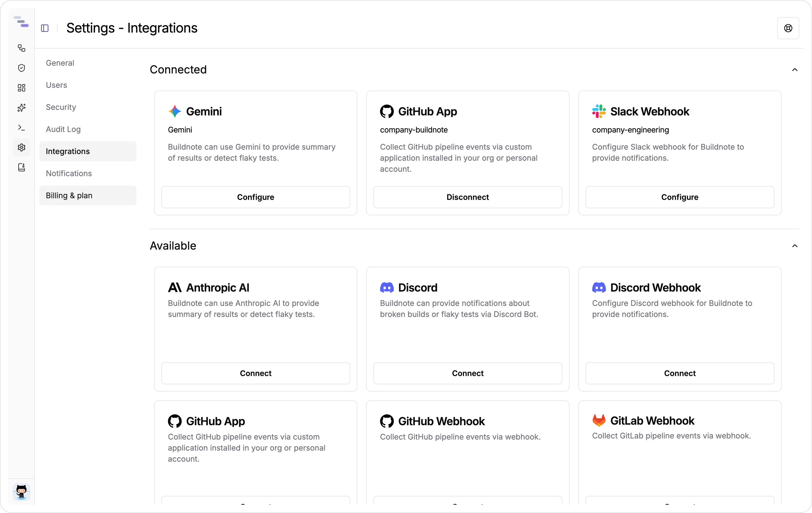Click 'Collect GitLab pipeline events via webhook.'
The image size is (812, 513).
(x=671, y=436)
